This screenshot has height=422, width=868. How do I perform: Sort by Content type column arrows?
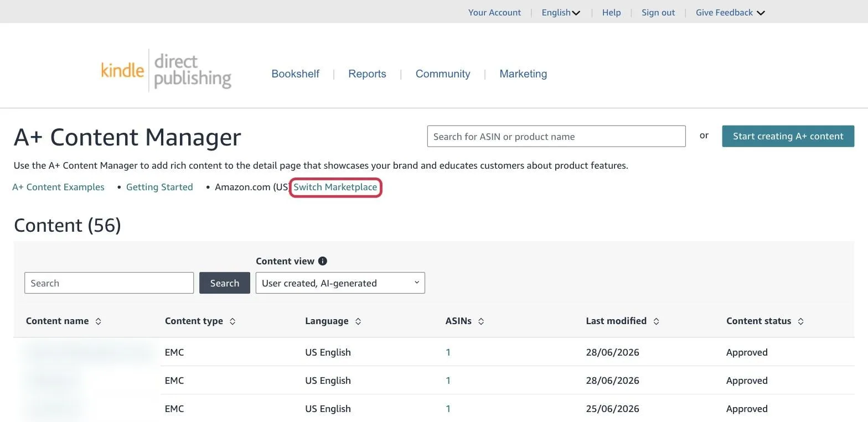[x=232, y=321]
